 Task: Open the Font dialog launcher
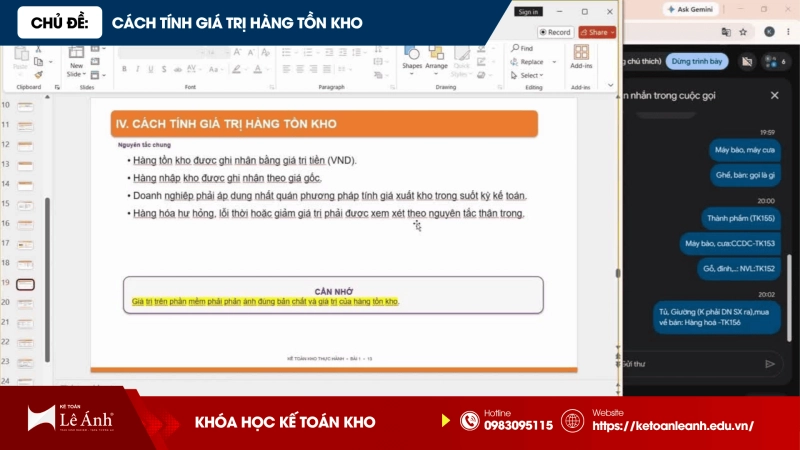point(271,87)
